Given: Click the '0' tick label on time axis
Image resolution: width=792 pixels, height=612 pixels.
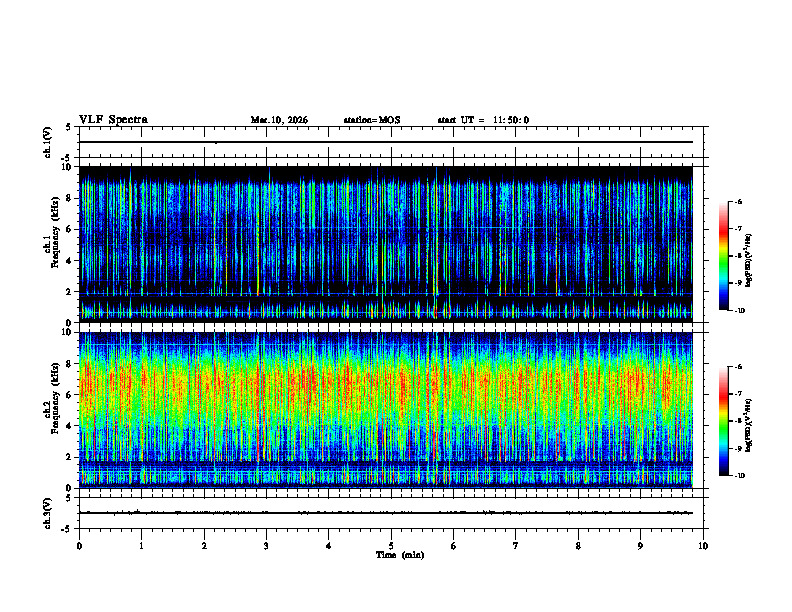Looking at the screenshot, I should pos(79,546).
